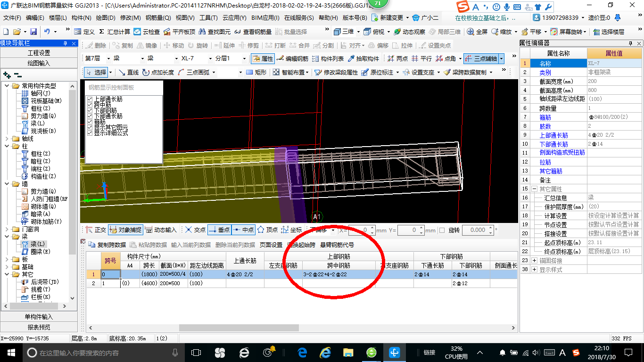Click 报表预览 report preview button

(x=39, y=327)
